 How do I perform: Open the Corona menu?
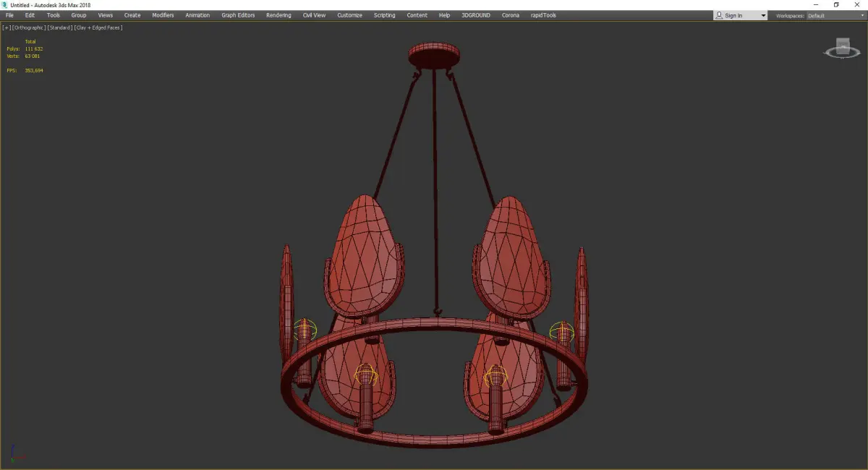[x=511, y=15]
